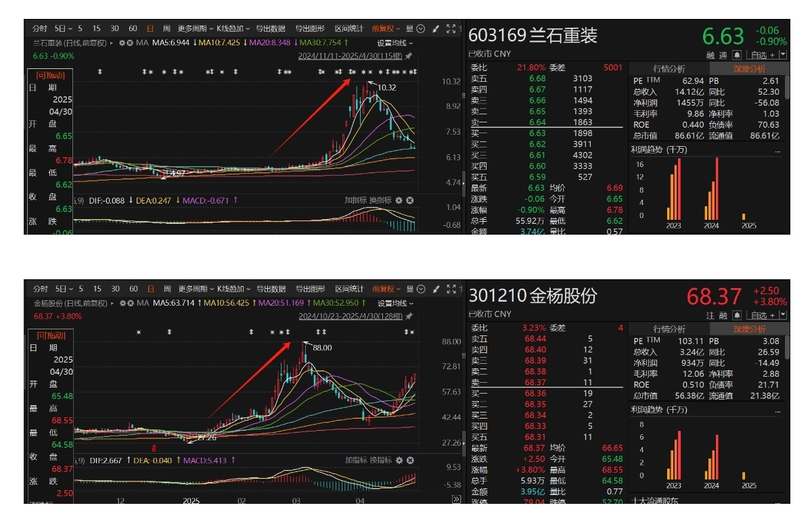Image resolution: width=812 pixels, height=516 pixels.
Task: Open 更多周期 dropdown in 兰石重装 chart toolbar
Action: pyautogui.click(x=194, y=28)
